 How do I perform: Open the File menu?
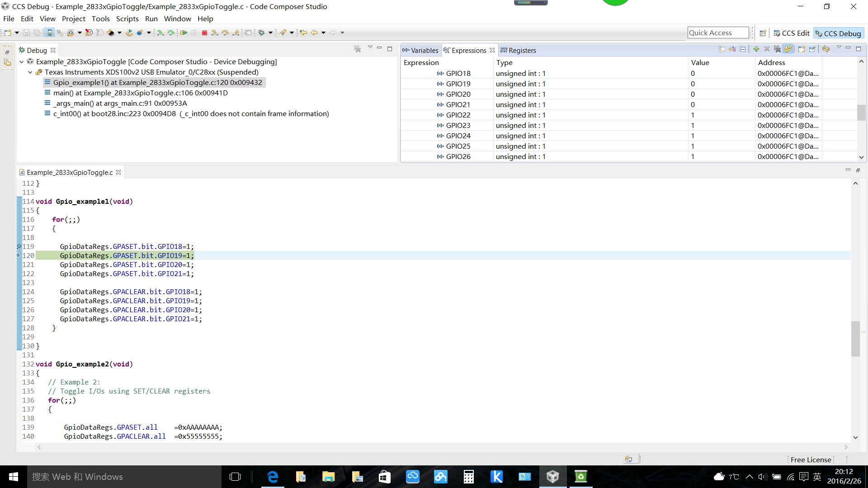[x=9, y=19]
